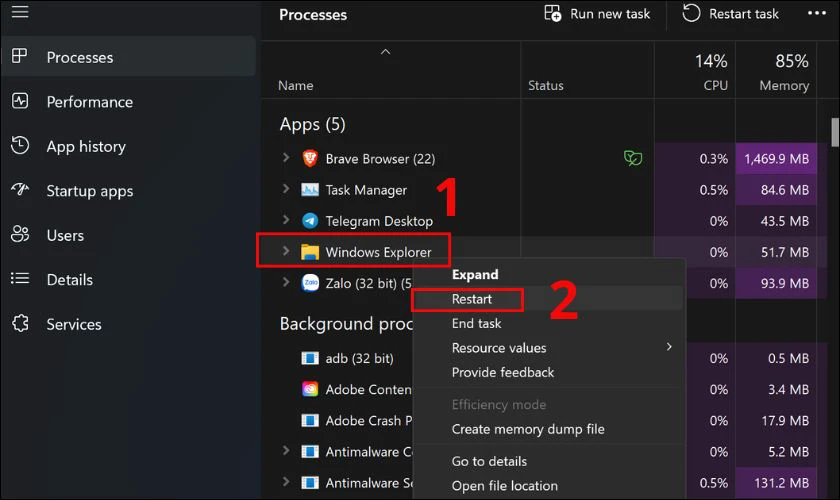Image resolution: width=840 pixels, height=500 pixels.
Task: Click the Processes grid icon in sidebar
Action: [x=20, y=56]
